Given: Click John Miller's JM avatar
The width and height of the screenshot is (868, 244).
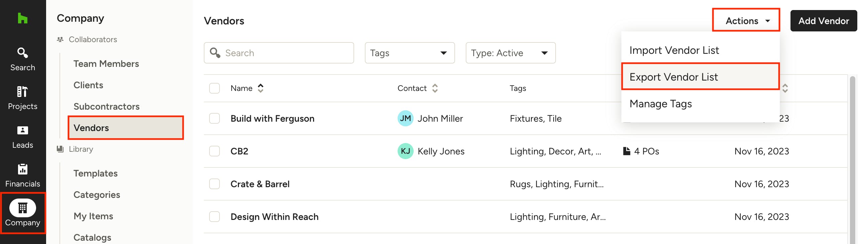Looking at the screenshot, I should pyautogui.click(x=405, y=118).
